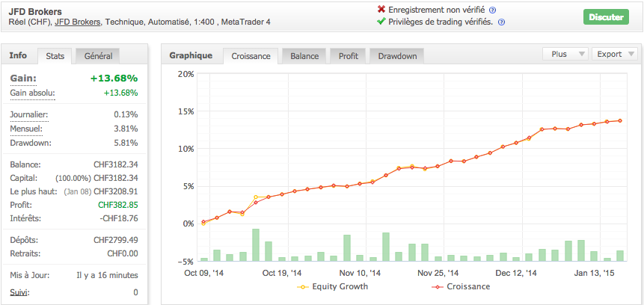Screen dimensions: 644x305
Task: Toggle Equity Growth legend marker
Action: (x=303, y=286)
